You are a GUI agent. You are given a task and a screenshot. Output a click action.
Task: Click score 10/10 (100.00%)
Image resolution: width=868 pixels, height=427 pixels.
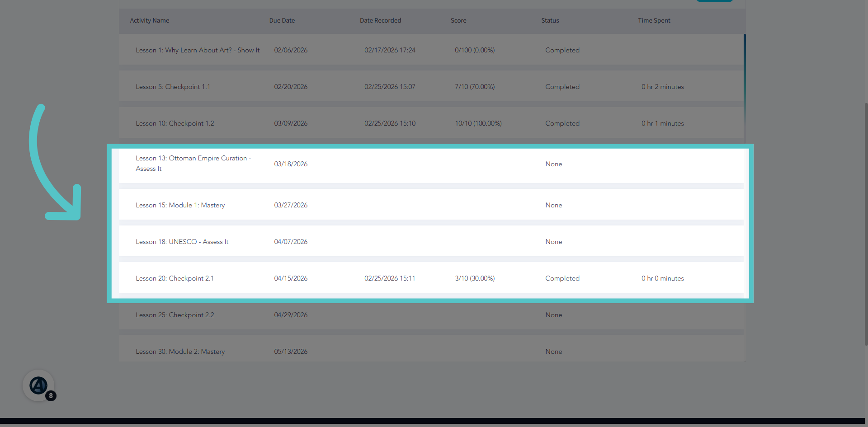[478, 123]
